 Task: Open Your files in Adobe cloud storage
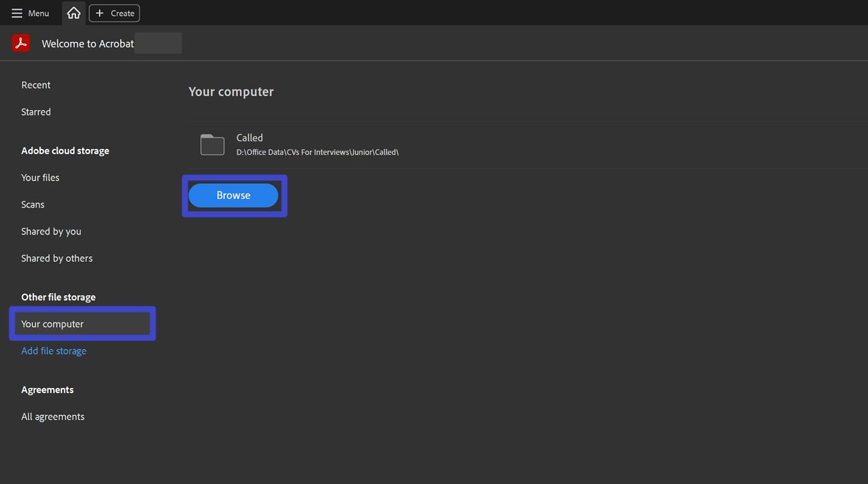coord(40,177)
